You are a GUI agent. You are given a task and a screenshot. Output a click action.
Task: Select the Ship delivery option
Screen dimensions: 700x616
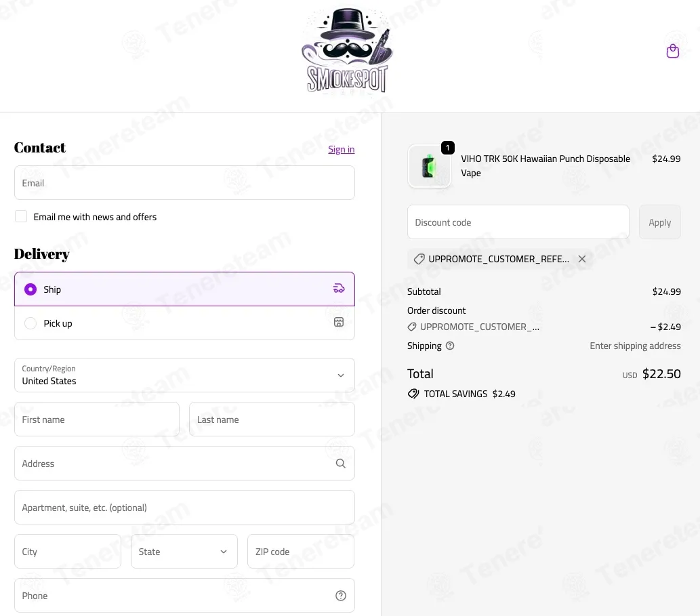click(184, 289)
